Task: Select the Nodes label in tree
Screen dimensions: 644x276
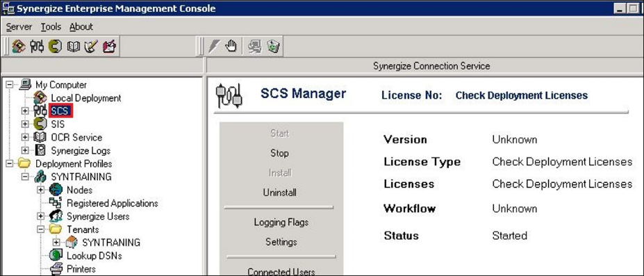Action: pyautogui.click(x=79, y=190)
